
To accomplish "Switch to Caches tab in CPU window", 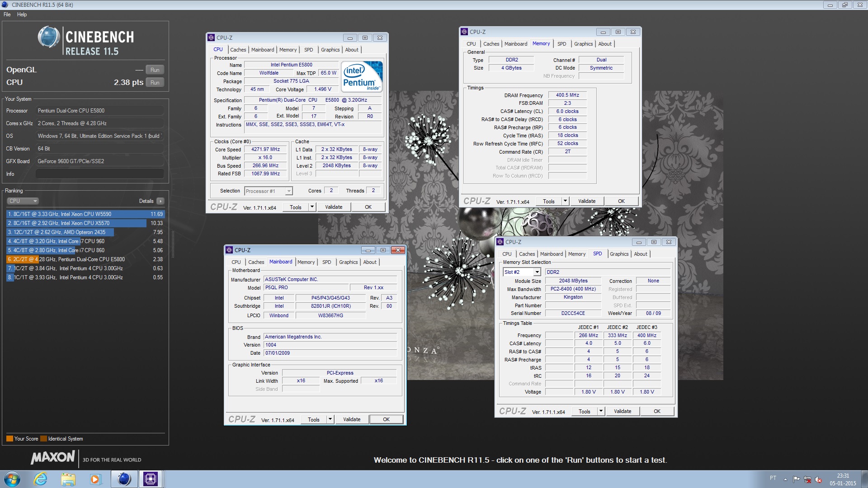I will (238, 50).
